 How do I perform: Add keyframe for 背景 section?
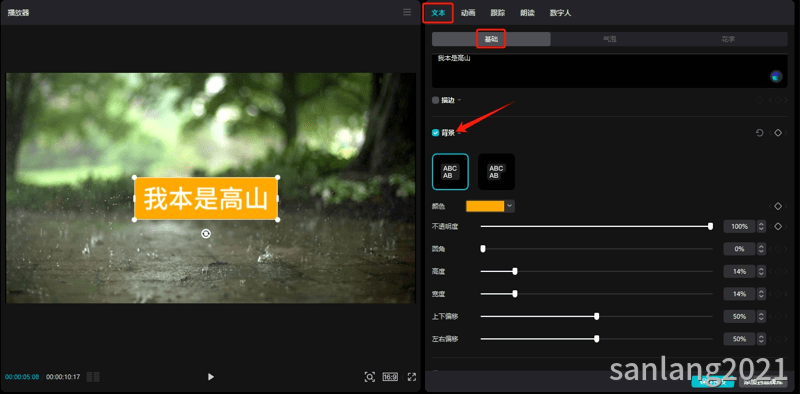click(778, 133)
